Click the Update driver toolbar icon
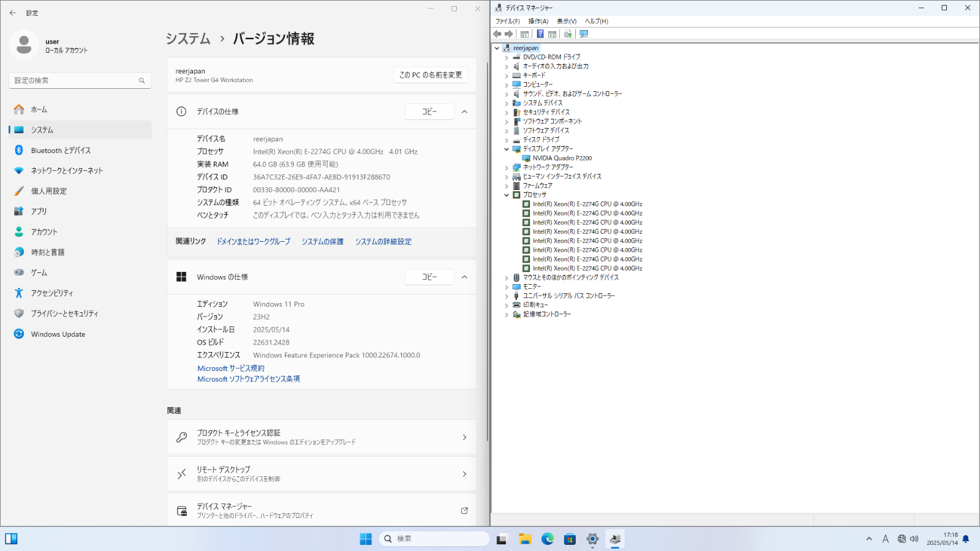This screenshot has width=980, height=551. [568, 34]
